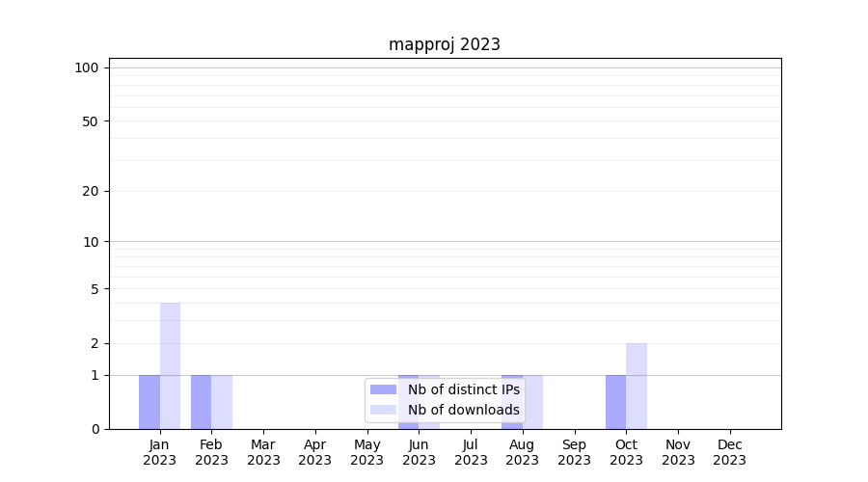Click the Jan 2023 distinct IPs bar
This screenshot has height=482, width=868.
pos(149,402)
